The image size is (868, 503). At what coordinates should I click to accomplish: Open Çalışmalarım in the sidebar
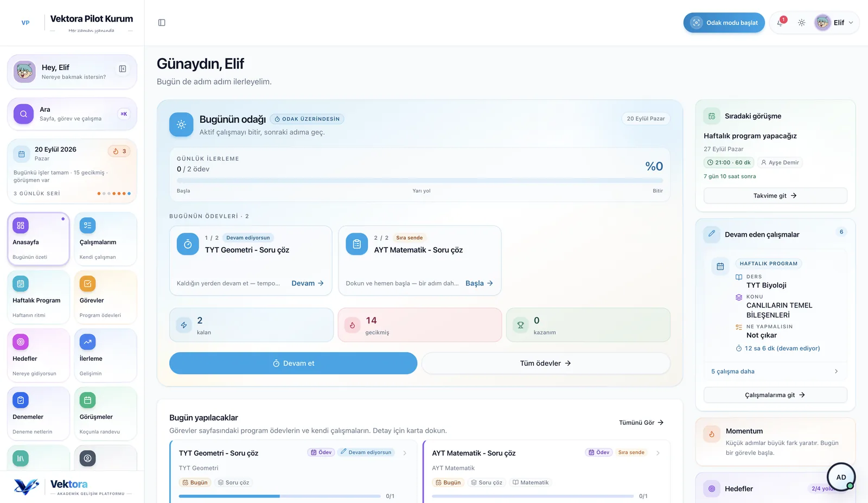tap(105, 239)
